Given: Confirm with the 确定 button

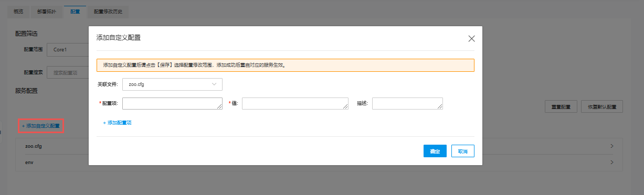Looking at the screenshot, I should 435,151.
